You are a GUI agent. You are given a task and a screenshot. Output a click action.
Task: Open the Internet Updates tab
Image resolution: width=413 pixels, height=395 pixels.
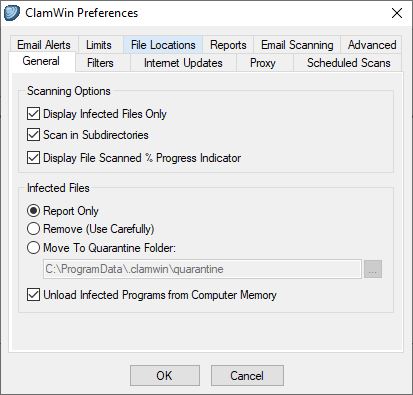(183, 63)
